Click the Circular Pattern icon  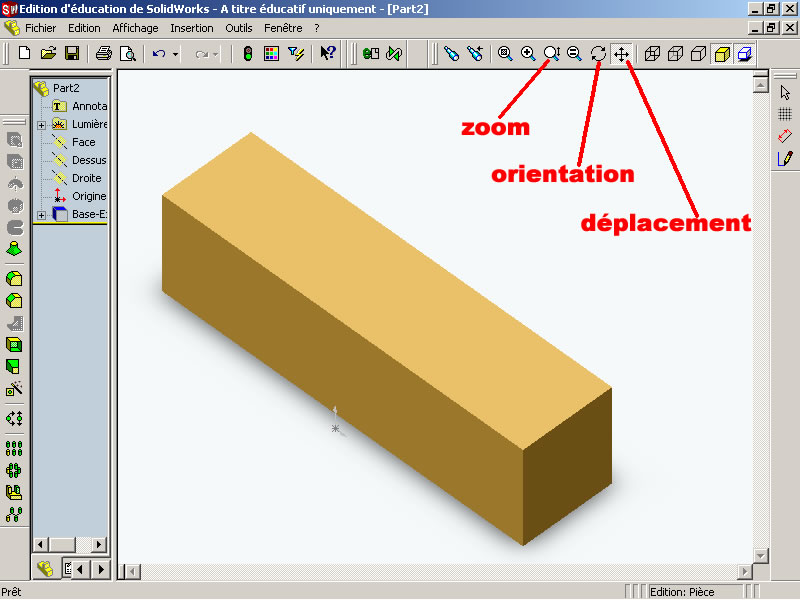click(14, 470)
